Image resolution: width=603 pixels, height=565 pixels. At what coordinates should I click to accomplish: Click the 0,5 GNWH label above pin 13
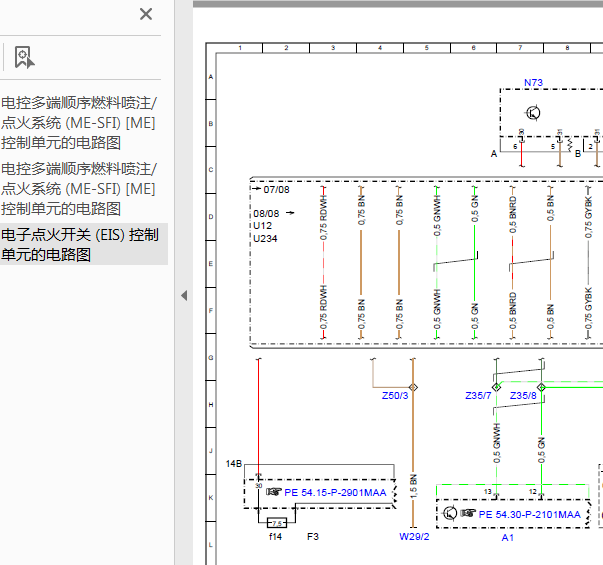coord(497,443)
